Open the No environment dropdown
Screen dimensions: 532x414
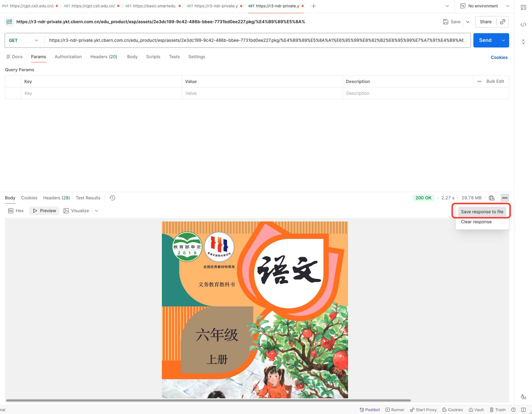(x=485, y=6)
